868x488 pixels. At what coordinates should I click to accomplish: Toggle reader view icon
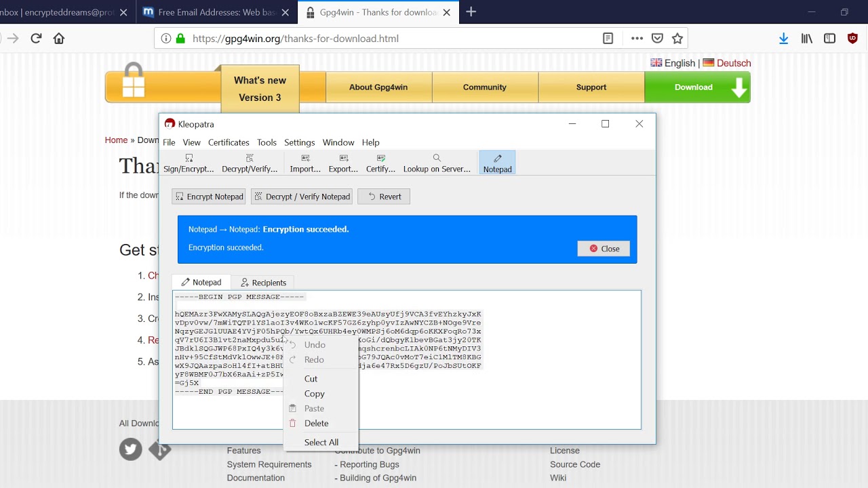click(608, 39)
